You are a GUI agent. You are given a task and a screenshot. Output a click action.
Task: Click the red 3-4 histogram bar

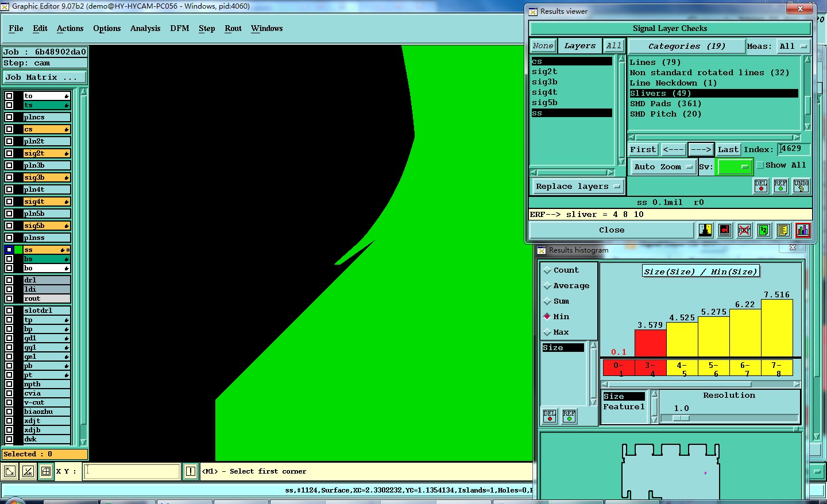coord(651,344)
